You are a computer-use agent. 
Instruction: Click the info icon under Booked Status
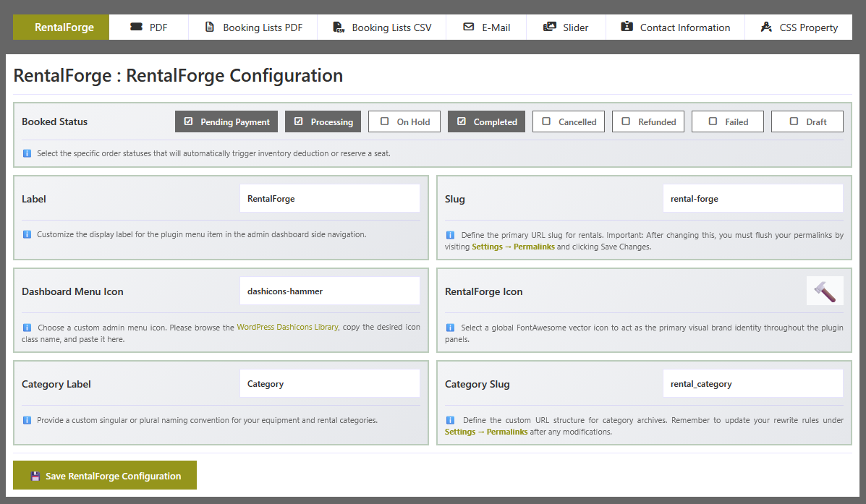coord(27,153)
